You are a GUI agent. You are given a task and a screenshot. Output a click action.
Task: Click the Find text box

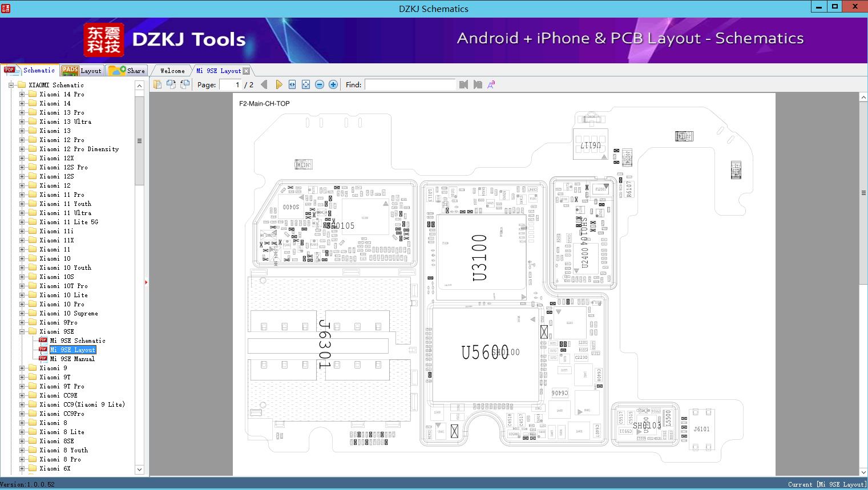point(410,84)
